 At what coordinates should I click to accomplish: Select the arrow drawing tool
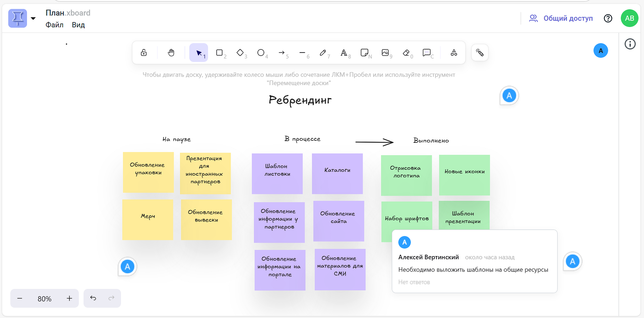[x=282, y=53]
